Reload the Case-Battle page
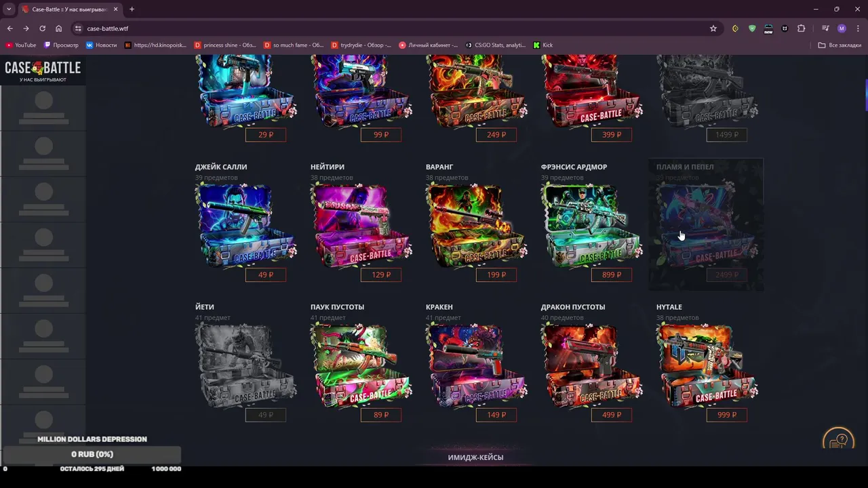 tap(42, 28)
